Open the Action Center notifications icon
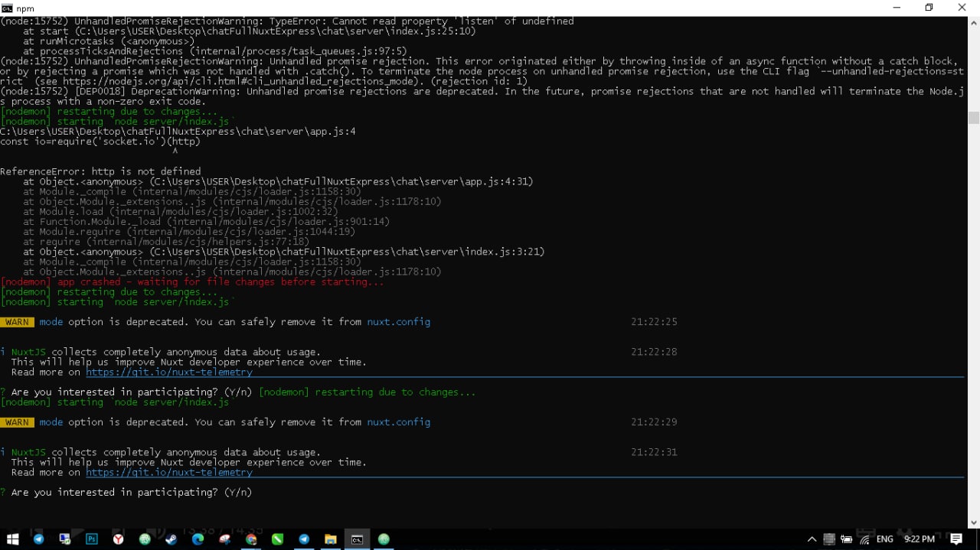Viewport: 980px width, 550px height. pos(956,539)
